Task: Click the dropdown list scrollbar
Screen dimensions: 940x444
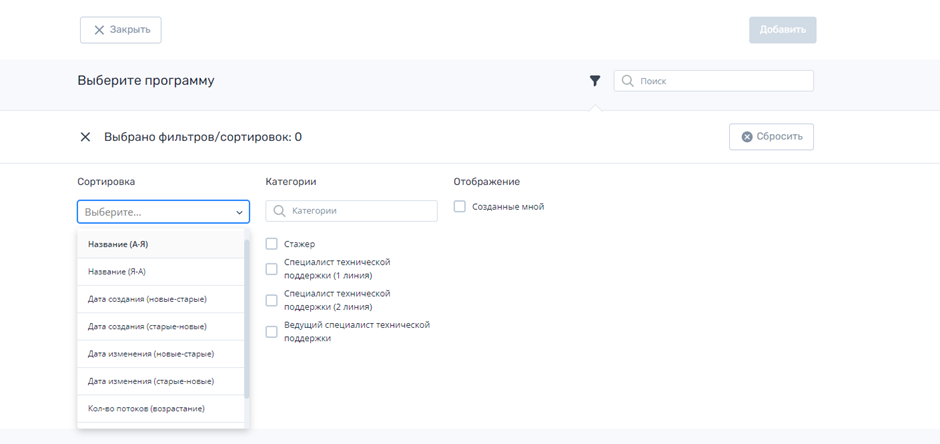Action: point(247,319)
